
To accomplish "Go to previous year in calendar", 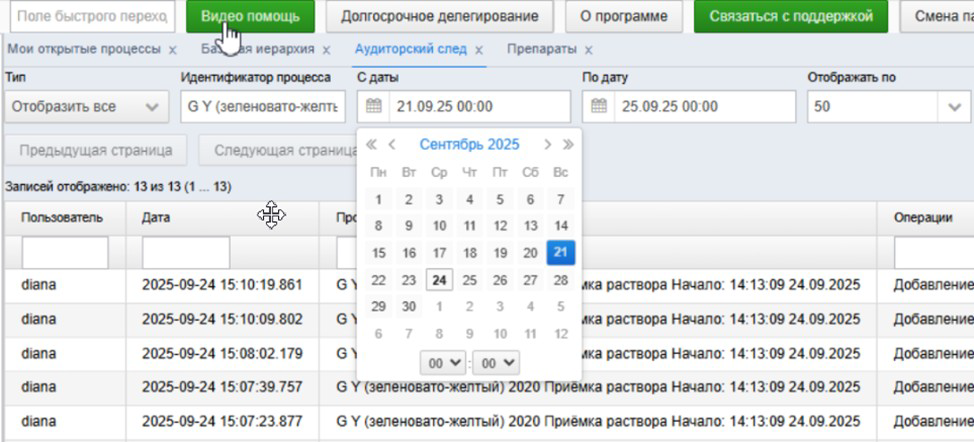I will click(x=371, y=145).
